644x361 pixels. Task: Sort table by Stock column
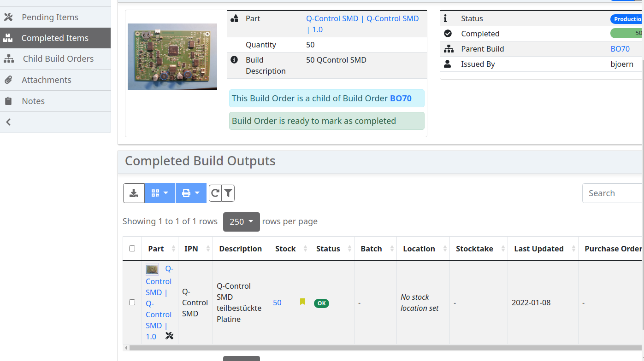[x=290, y=249]
